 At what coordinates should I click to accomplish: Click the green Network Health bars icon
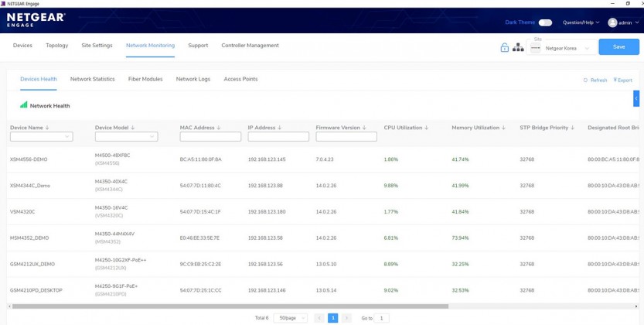coord(24,104)
